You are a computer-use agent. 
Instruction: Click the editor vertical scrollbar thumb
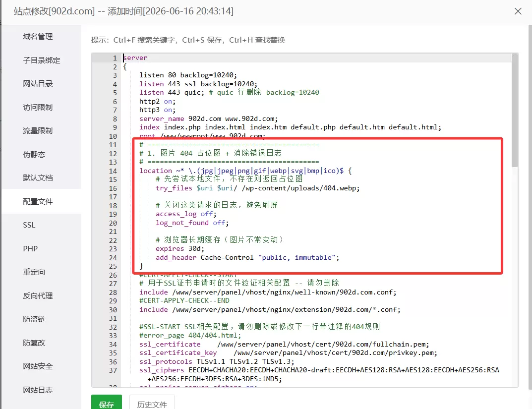[x=515, y=111]
